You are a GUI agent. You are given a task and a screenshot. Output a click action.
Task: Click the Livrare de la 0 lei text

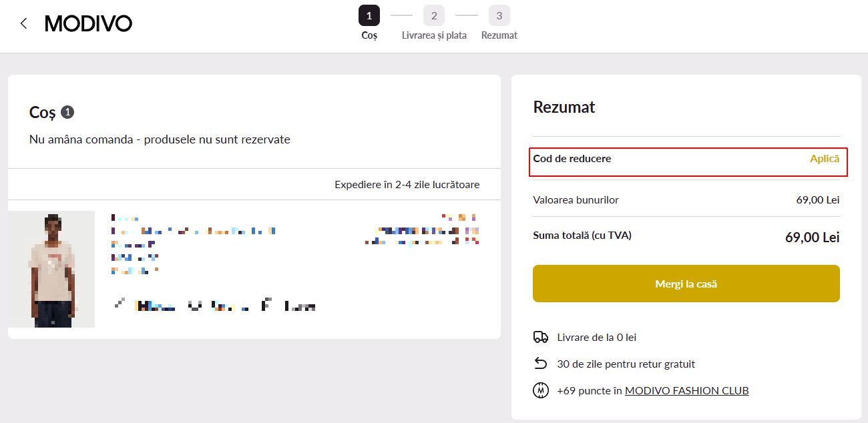pyautogui.click(x=597, y=338)
